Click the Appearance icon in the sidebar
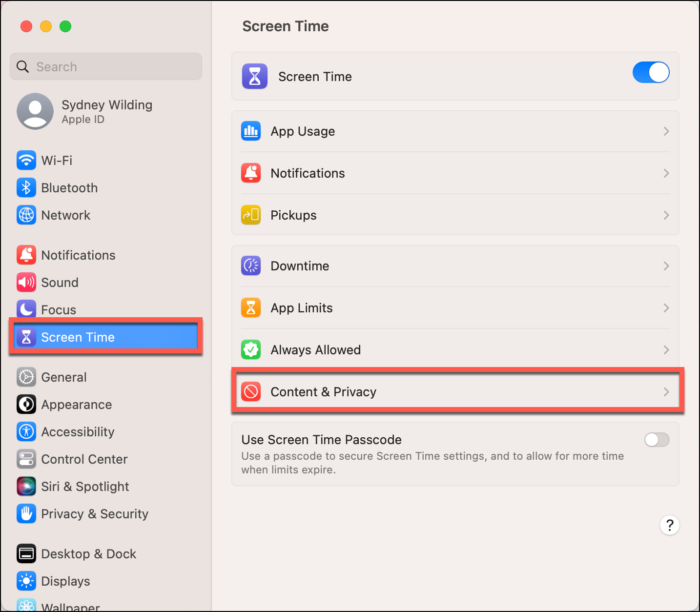Screen dimensions: 700x612 pos(26,404)
